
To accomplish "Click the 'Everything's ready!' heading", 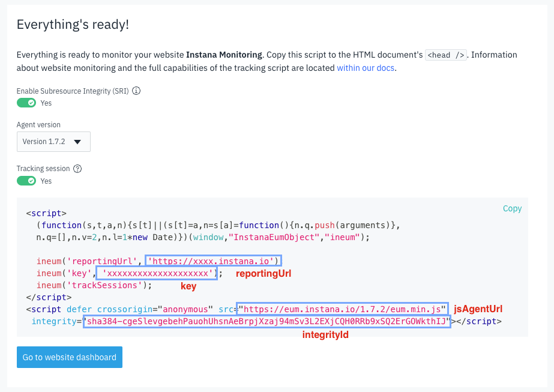I will pyautogui.click(x=73, y=25).
